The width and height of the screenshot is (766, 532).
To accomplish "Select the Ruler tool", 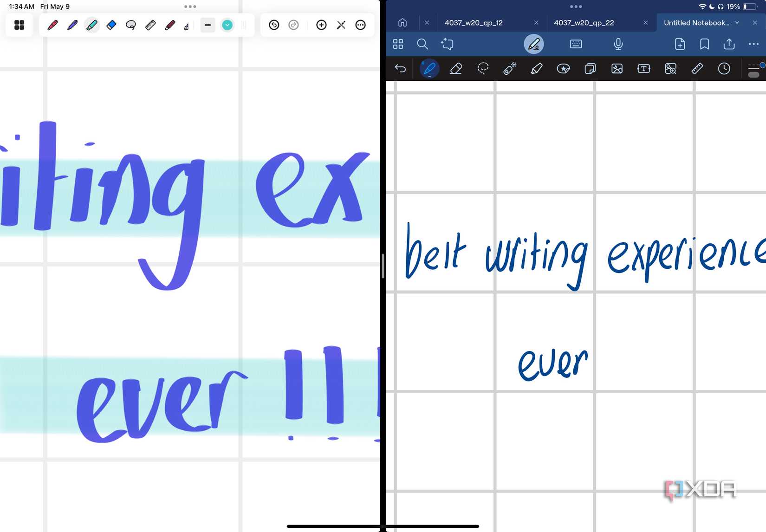I will pyautogui.click(x=697, y=69).
